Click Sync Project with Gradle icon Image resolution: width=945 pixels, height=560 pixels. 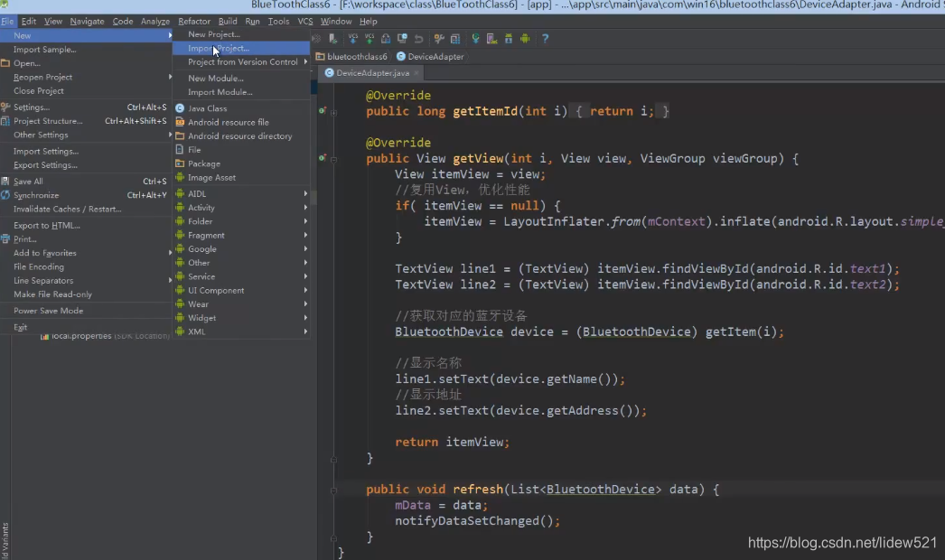click(475, 39)
